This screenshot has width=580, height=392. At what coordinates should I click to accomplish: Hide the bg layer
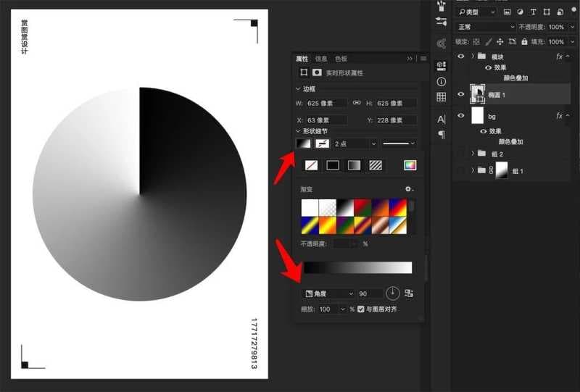pos(461,116)
